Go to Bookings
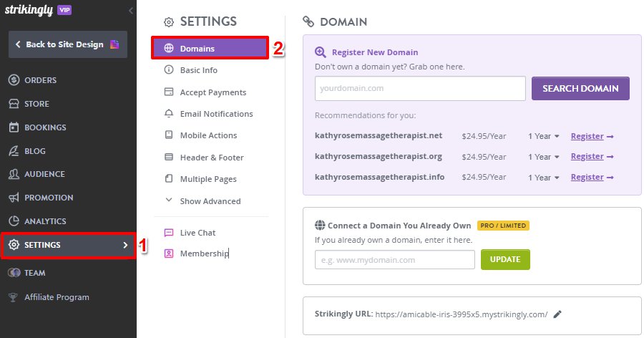 click(x=45, y=127)
